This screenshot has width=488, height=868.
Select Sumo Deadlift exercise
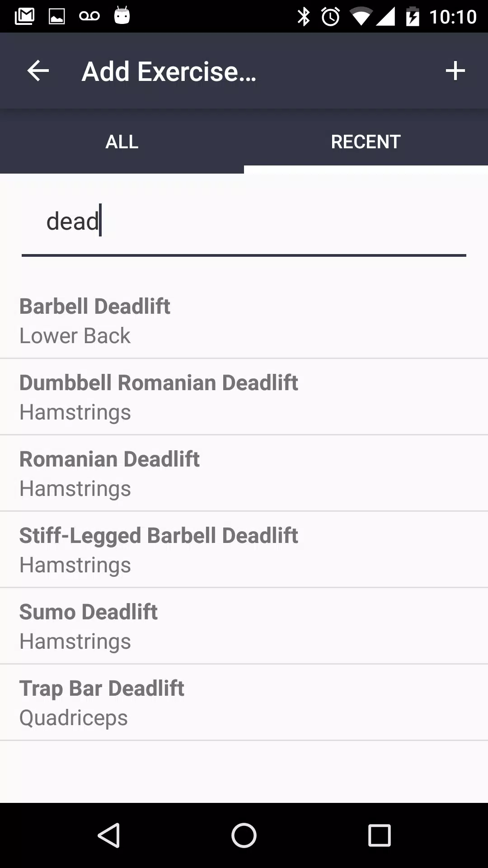(244, 626)
